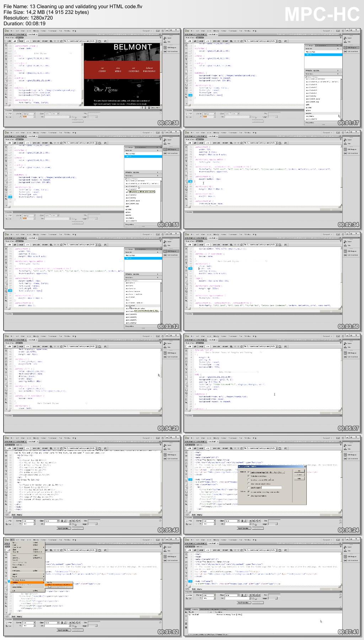Open address bar dropdown in 00:06:24 toolbar

coord(277,448)
